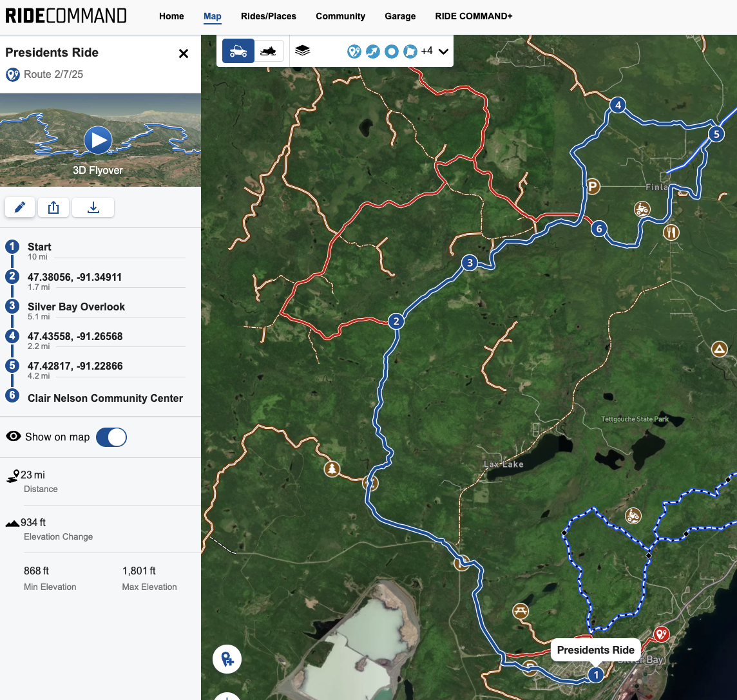Toggle the routes filter pin icon
Viewport: 737px width, 700px height.
tap(354, 52)
